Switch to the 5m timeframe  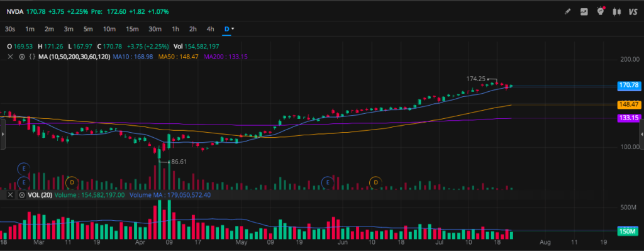pyautogui.click(x=88, y=29)
